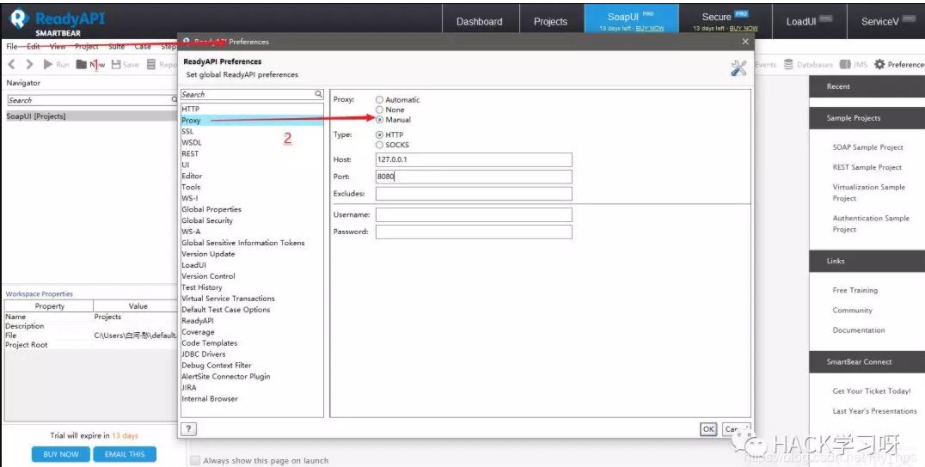925x467 pixels.
Task: Click the Host input field
Action: coord(474,160)
